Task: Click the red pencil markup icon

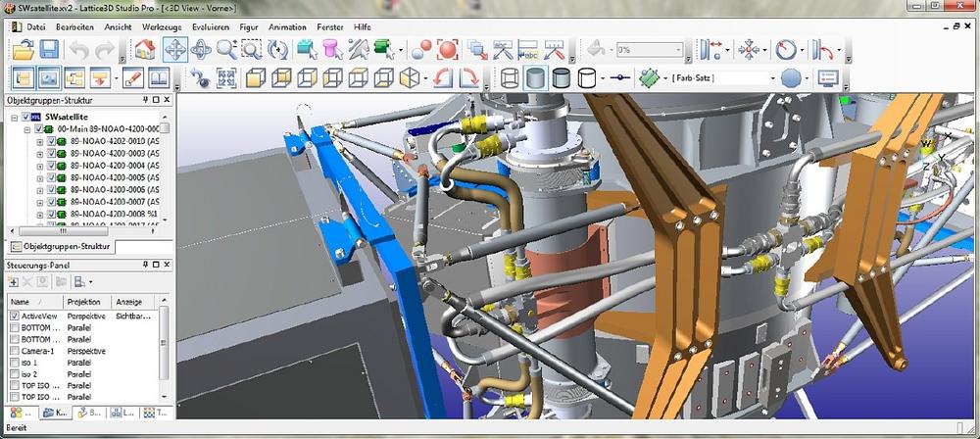Action: click(132, 77)
